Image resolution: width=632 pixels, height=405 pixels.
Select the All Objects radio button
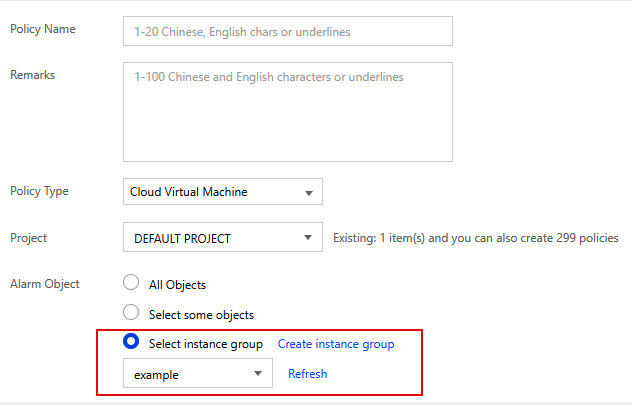(x=130, y=284)
